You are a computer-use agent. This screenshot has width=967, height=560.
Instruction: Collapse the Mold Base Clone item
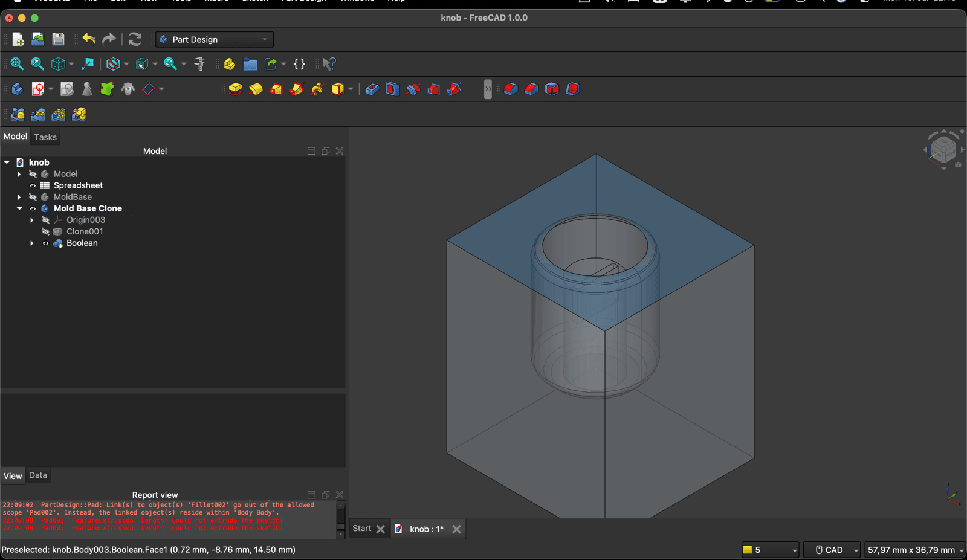click(19, 208)
